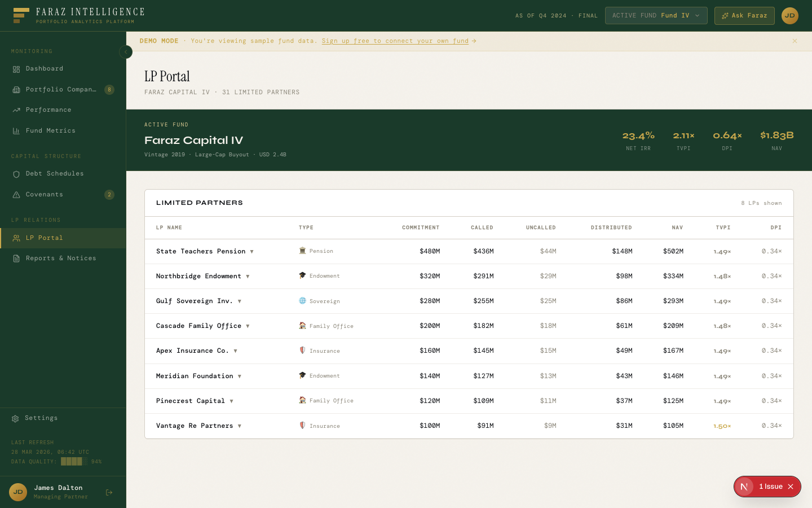Viewport: 812px width, 508px height.
Task: Click the Settings gear icon
Action: tap(15, 419)
